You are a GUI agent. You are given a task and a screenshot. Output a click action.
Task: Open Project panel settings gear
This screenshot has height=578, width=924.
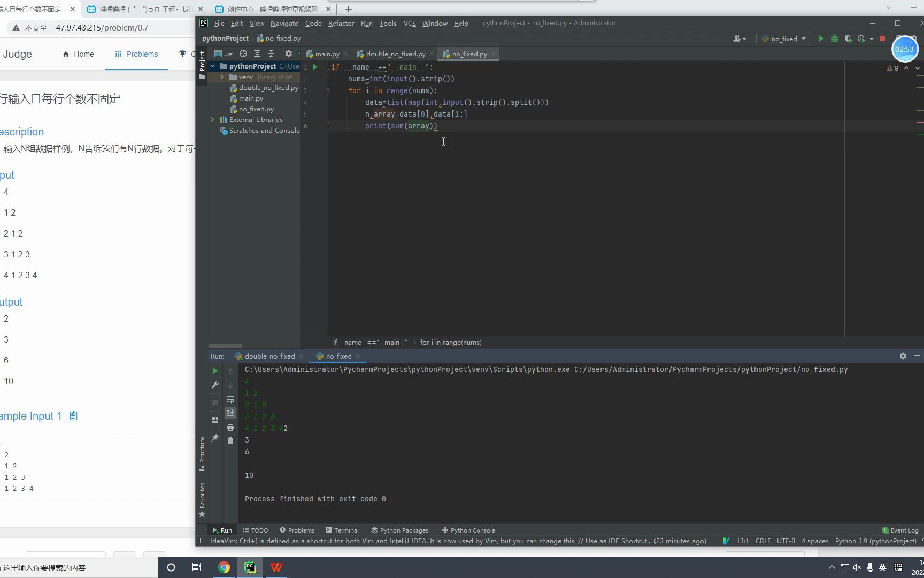(289, 54)
